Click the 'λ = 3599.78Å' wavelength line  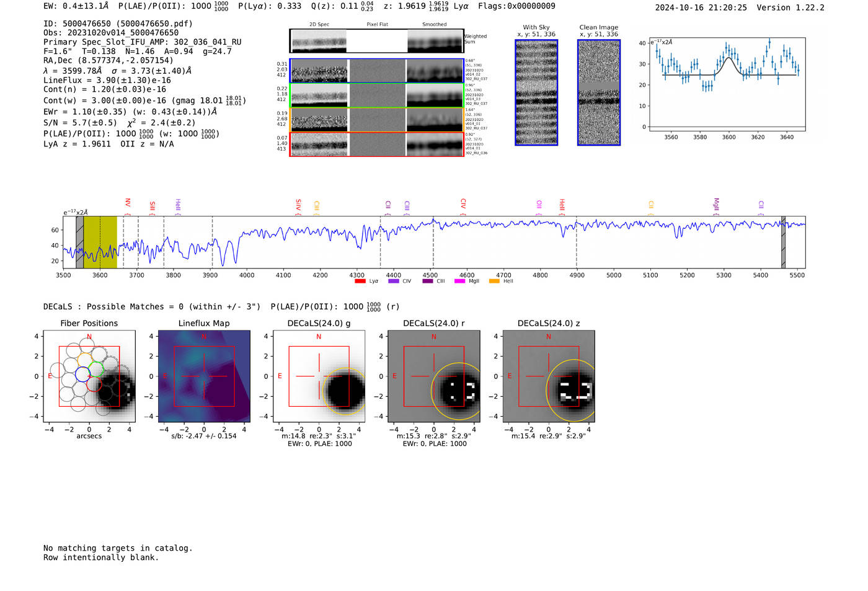(x=118, y=71)
